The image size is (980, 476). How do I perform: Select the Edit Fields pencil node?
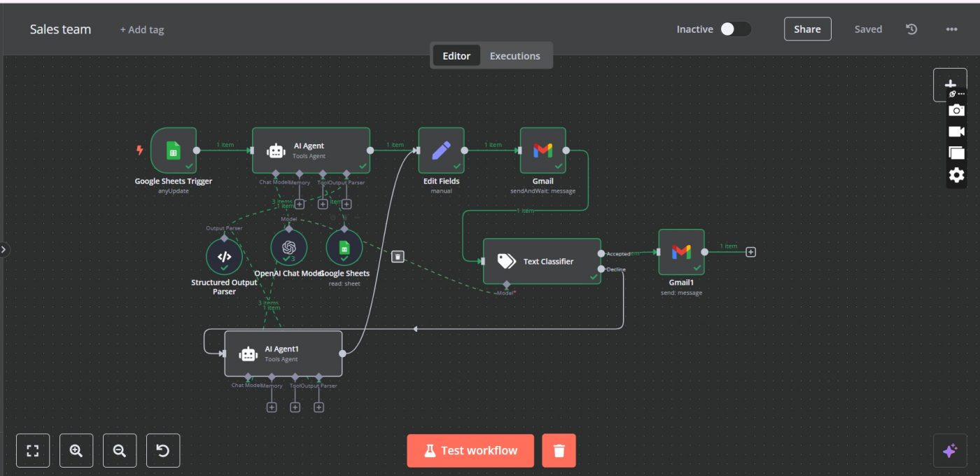tap(442, 150)
